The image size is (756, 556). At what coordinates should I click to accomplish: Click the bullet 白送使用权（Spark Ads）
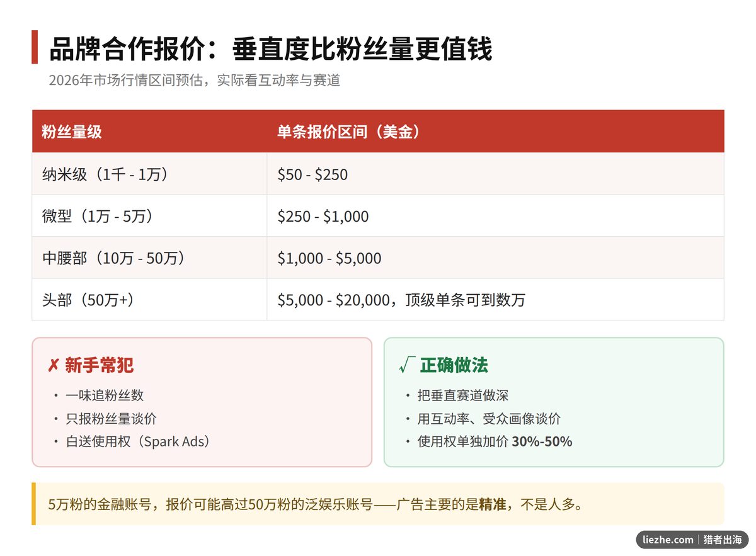(x=138, y=441)
